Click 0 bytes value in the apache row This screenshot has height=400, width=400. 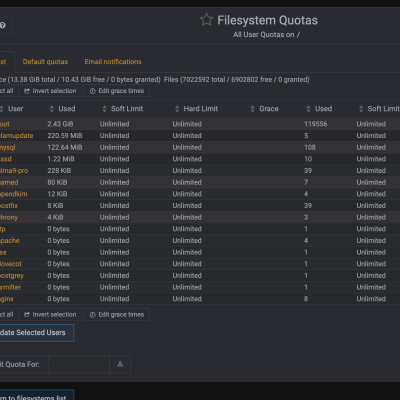coord(58,241)
